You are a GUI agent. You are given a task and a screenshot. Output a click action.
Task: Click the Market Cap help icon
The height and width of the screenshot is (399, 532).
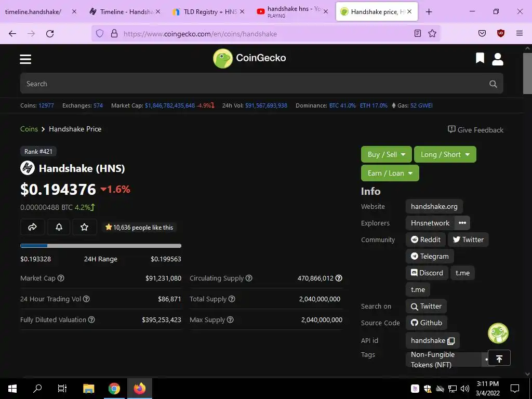tap(61, 278)
